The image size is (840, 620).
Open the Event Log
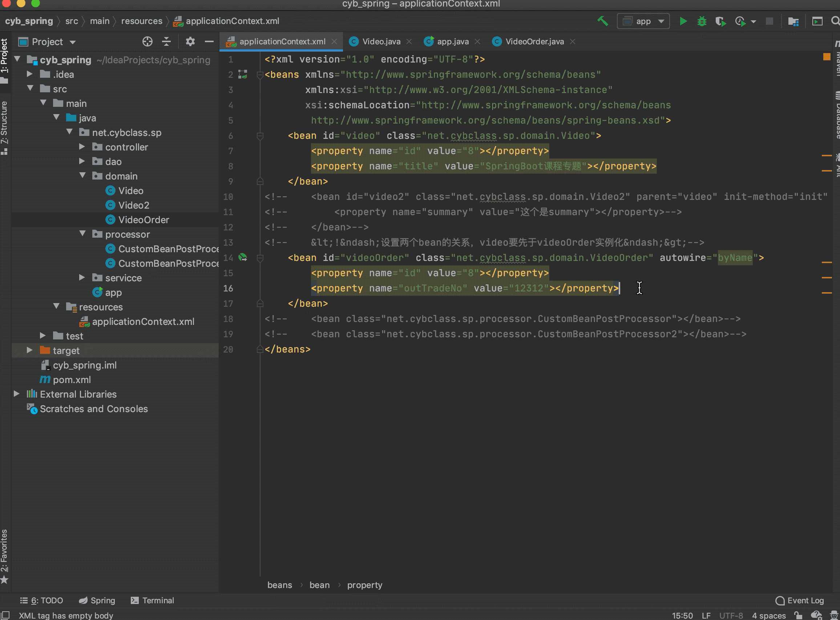point(799,601)
